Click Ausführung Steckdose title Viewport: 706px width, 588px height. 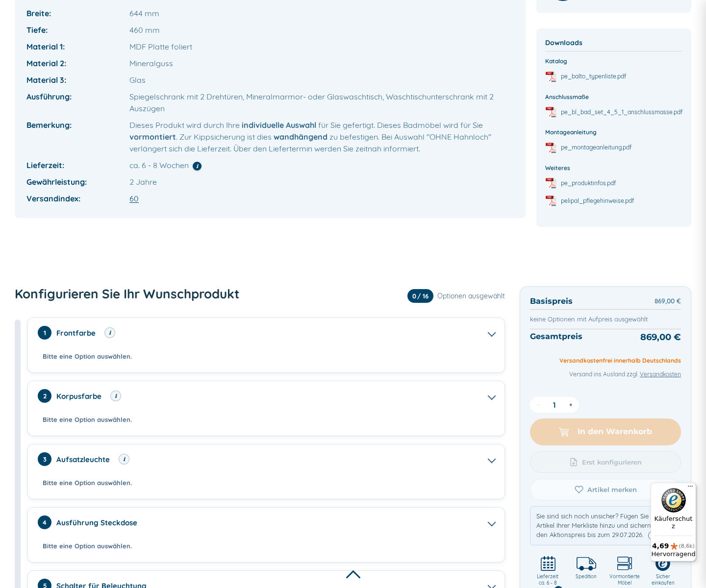point(97,523)
